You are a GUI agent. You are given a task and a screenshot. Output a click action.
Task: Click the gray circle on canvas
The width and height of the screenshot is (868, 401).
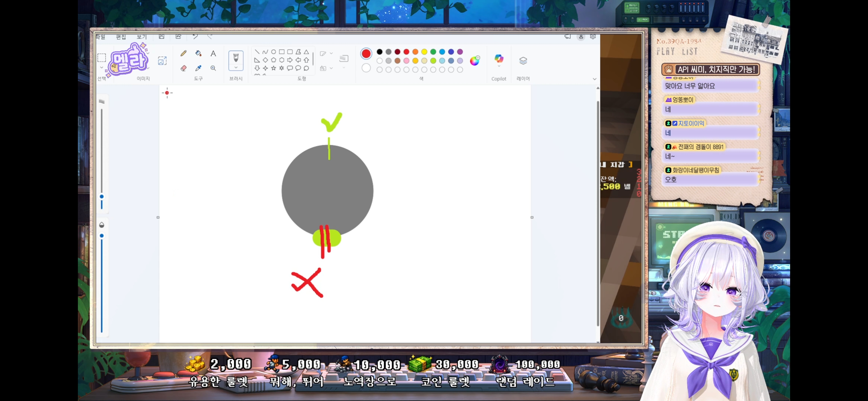coord(327,190)
